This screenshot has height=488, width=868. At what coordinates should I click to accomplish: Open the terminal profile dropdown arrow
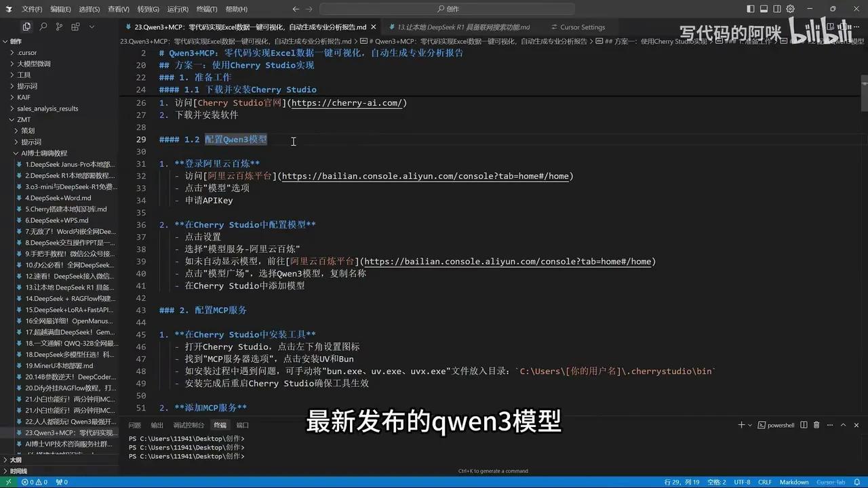pyautogui.click(x=749, y=425)
